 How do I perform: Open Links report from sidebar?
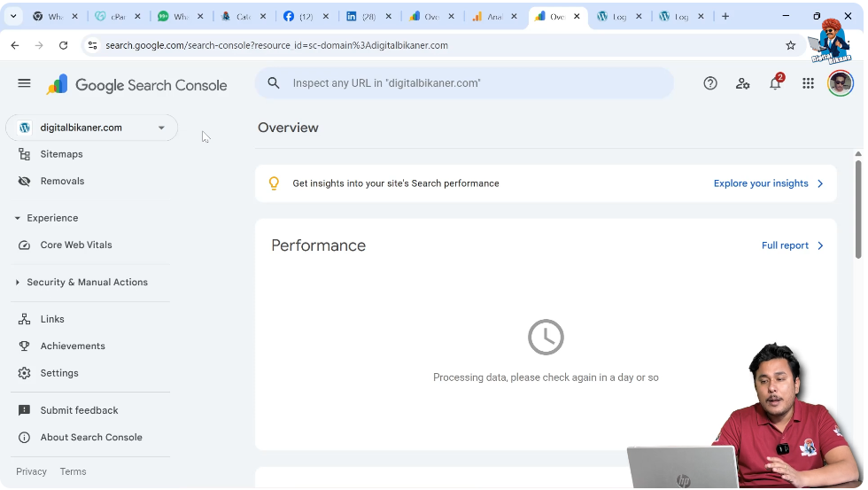click(x=52, y=319)
